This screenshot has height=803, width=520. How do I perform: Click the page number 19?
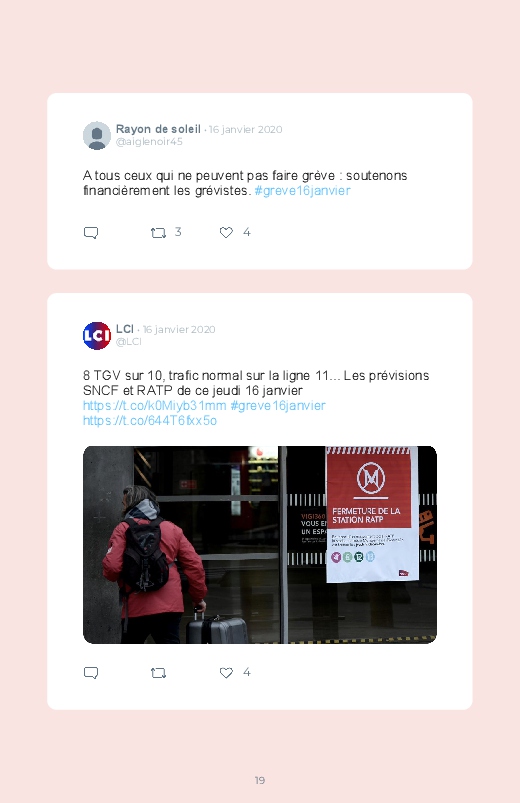click(260, 780)
